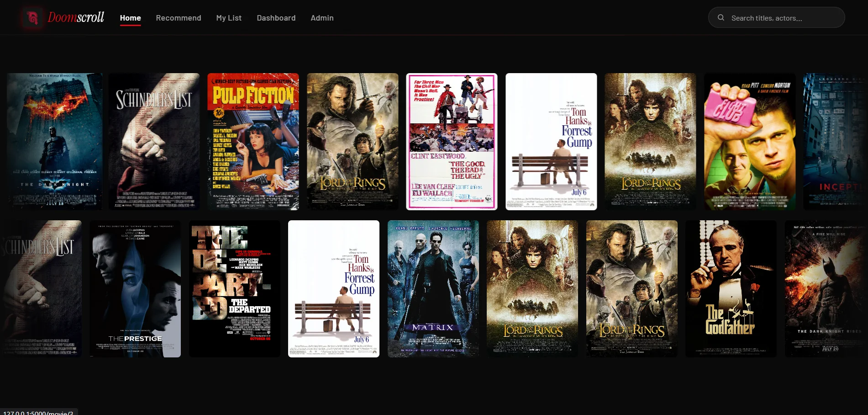Go to My List page
This screenshot has height=415, width=868.
229,18
